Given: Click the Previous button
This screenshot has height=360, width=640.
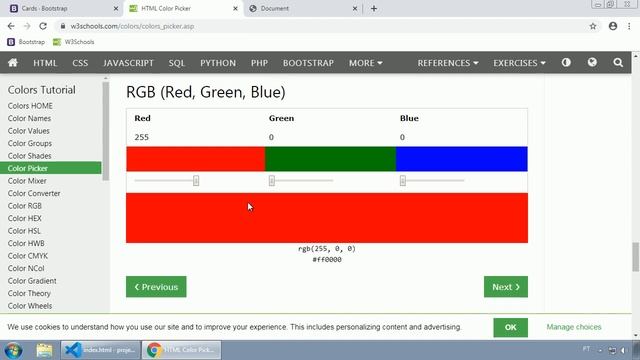Looking at the screenshot, I should 156,287.
